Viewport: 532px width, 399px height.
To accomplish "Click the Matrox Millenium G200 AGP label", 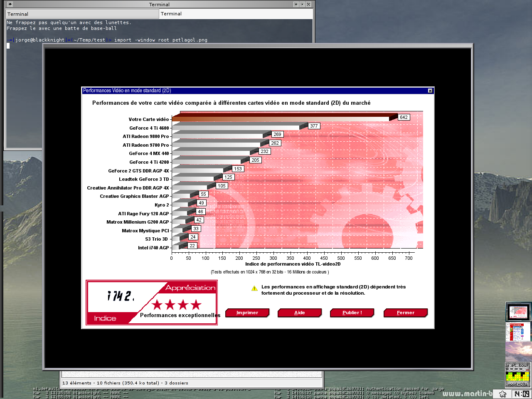I will click(138, 222).
